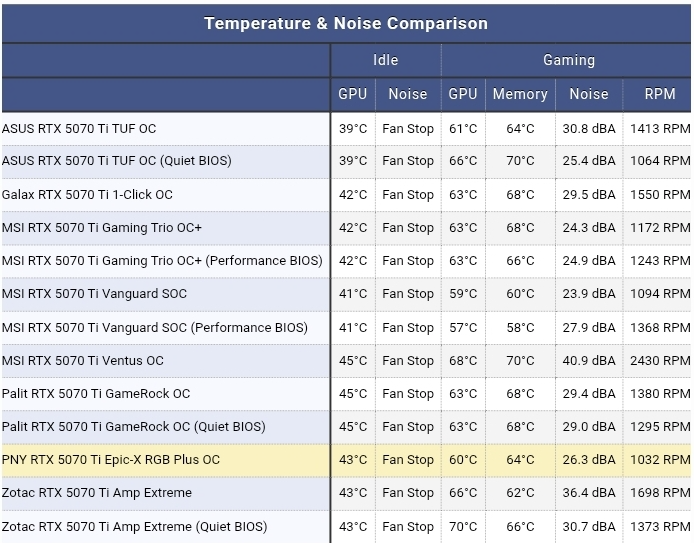Click the 40.9 dBA noise cell
694x543 pixels.
click(589, 361)
